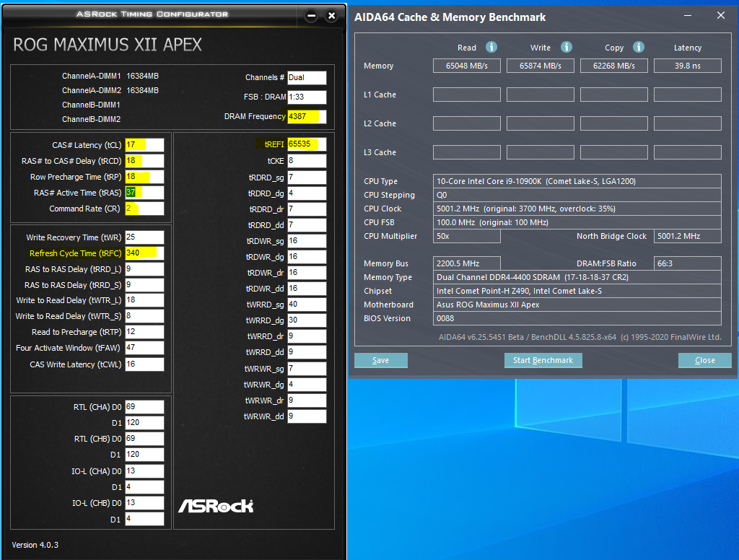Click the tRDRD_sg value field

pyautogui.click(x=307, y=178)
